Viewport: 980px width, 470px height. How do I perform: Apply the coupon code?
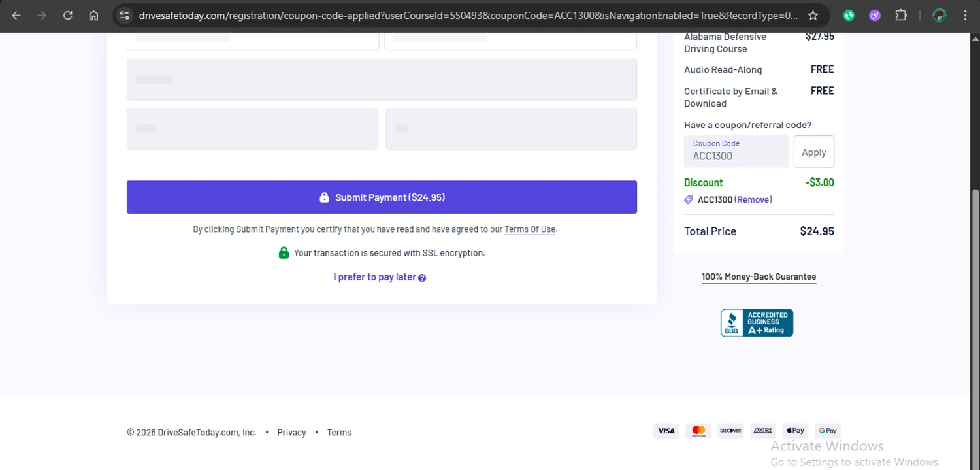(813, 152)
